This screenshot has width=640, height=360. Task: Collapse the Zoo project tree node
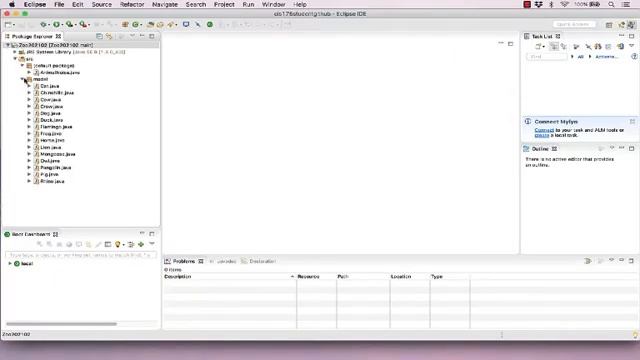pos(8,45)
